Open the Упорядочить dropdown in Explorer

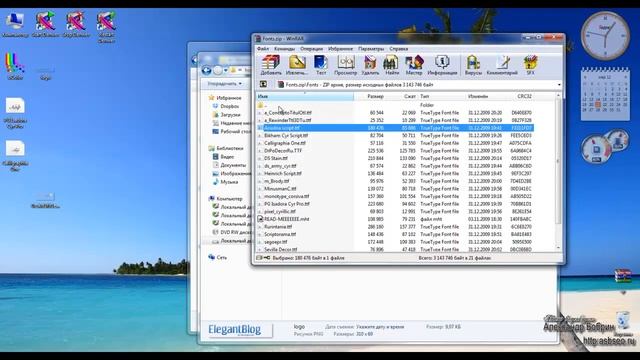[224, 84]
